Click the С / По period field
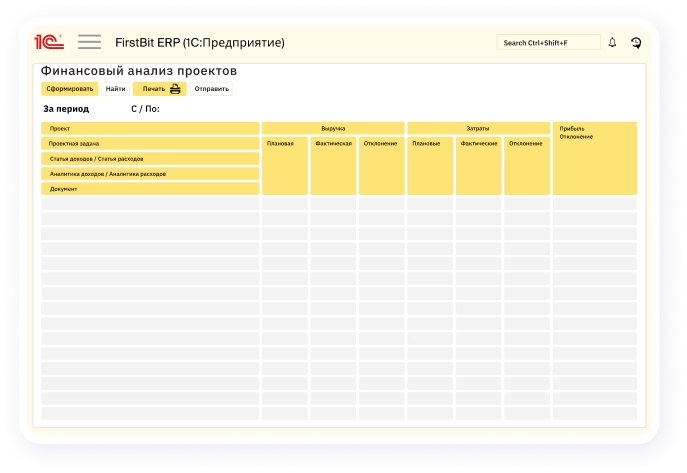The width and height of the screenshot is (687, 473). tap(145, 109)
